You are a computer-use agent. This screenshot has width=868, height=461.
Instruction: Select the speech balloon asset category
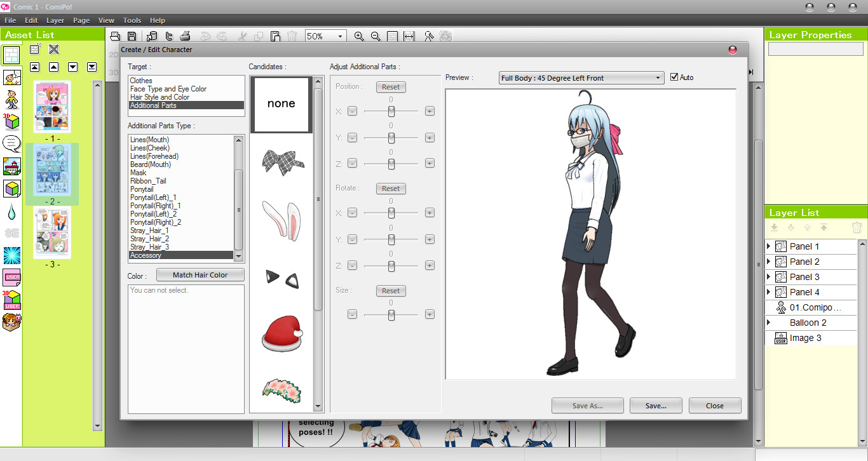pyautogui.click(x=11, y=143)
